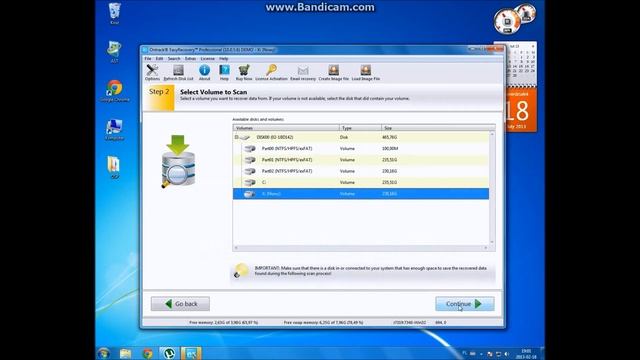
Task: Collapse the DISK00 disk tree node
Action: coord(236,137)
